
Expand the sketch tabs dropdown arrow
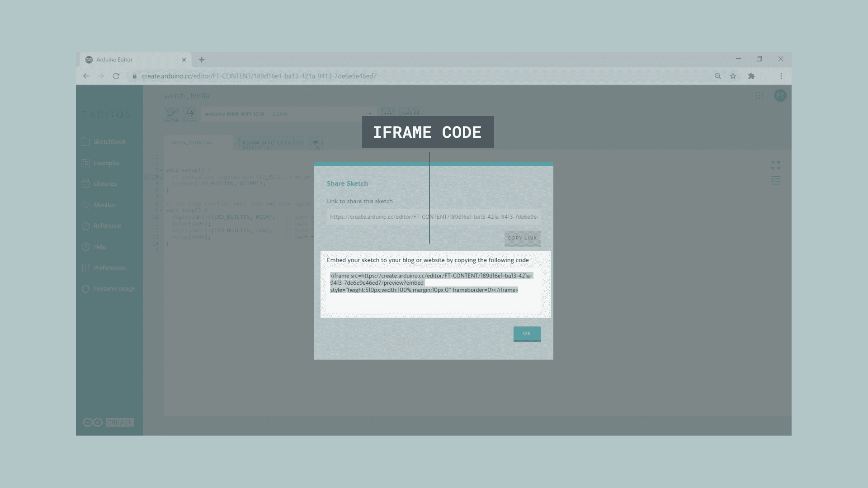coord(316,143)
